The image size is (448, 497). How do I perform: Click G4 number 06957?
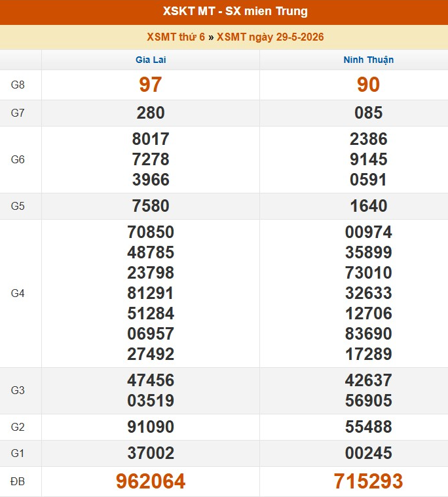[151, 334]
